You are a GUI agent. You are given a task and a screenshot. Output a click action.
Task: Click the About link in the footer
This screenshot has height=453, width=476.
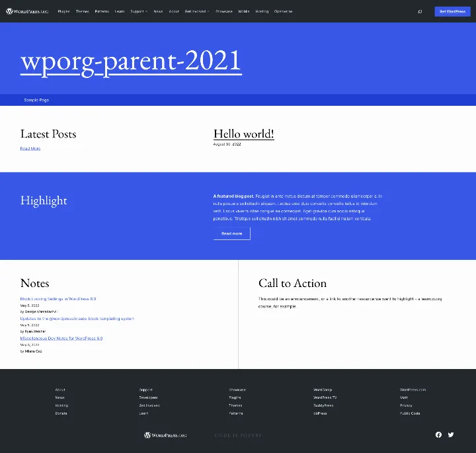click(60, 390)
